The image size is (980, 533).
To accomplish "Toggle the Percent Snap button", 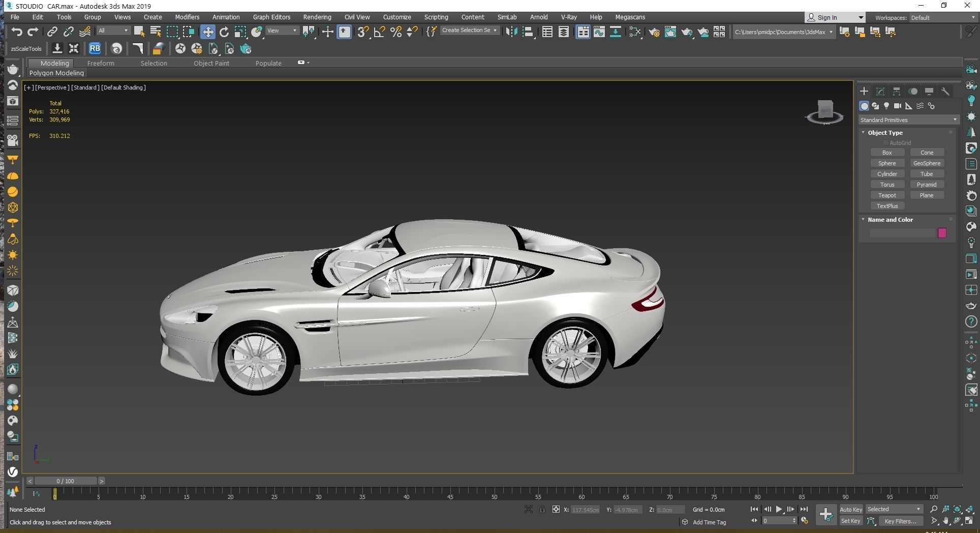I will 396,32.
